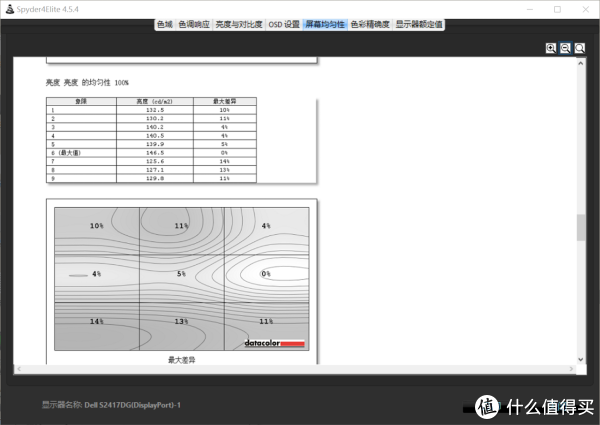Click the 6 (最大值) row label
600x425 pixels.
(66, 153)
